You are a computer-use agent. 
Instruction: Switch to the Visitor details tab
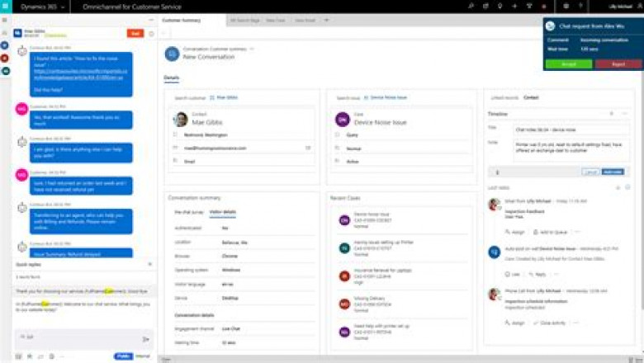pos(222,212)
